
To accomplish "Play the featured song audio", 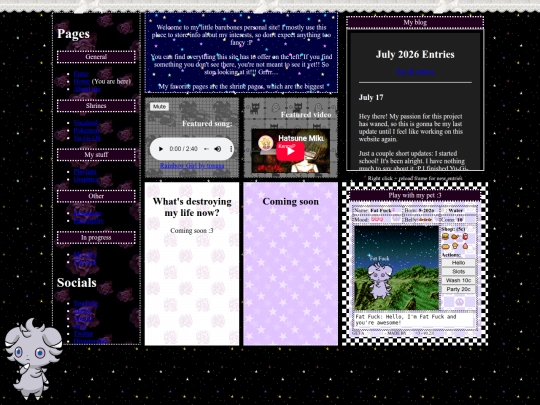I will (160, 149).
